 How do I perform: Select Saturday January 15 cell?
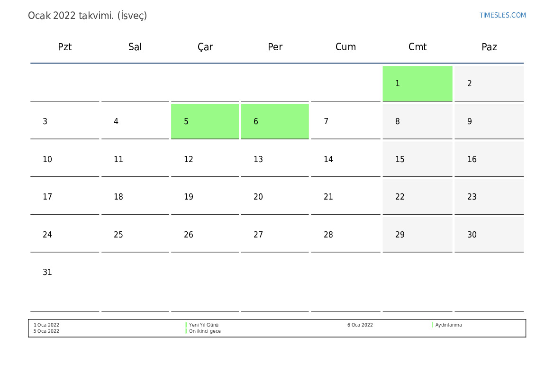click(417, 159)
